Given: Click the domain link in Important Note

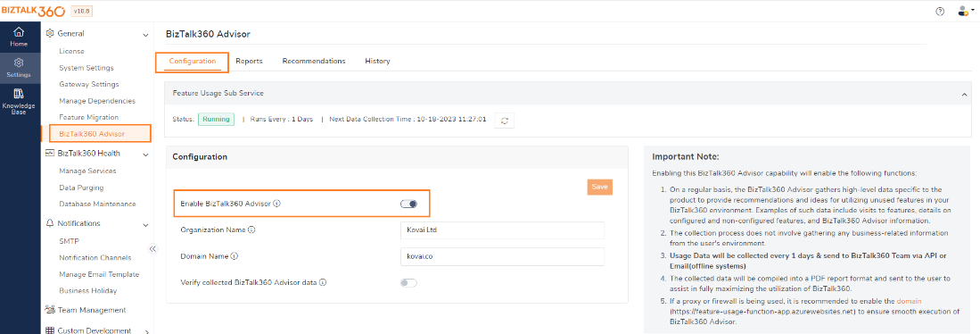Looking at the screenshot, I should point(909,302).
